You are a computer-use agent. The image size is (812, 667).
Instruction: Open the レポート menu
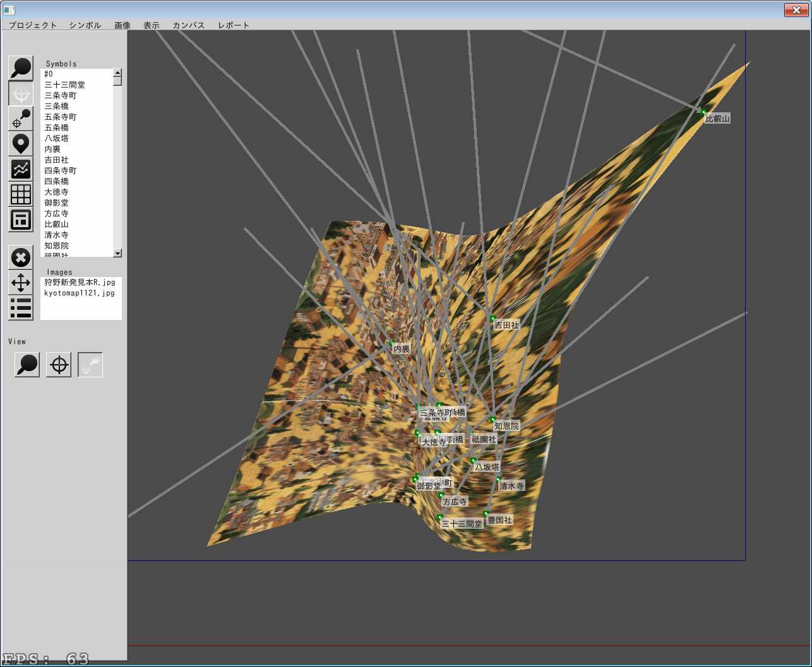[234, 25]
